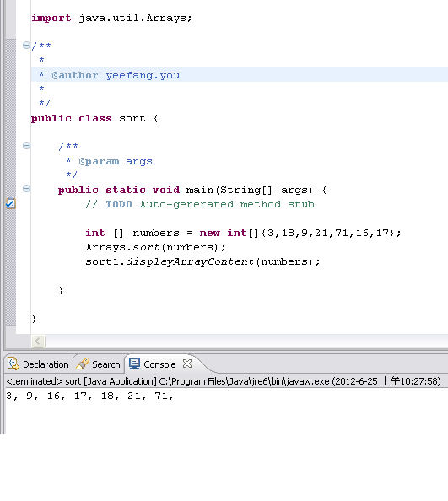The width and height of the screenshot is (448, 501).
Task: Click the import java.util.Arrays line
Action: [111, 18]
